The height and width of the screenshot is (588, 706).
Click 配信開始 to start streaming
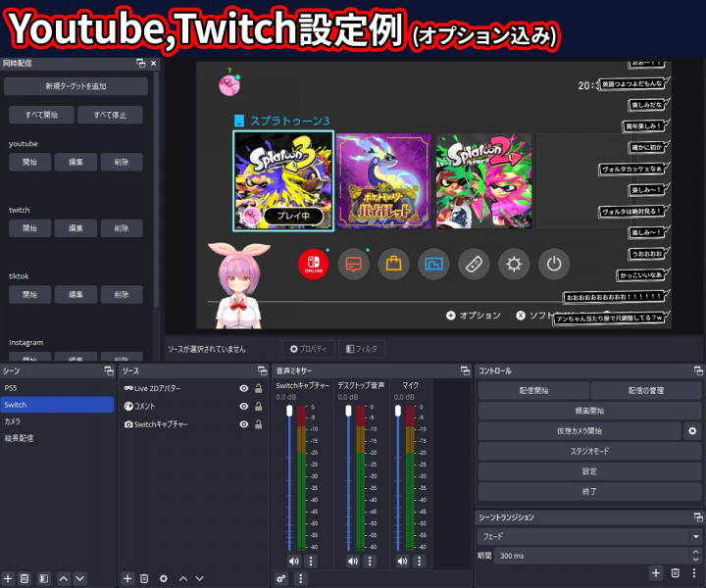pyautogui.click(x=533, y=390)
